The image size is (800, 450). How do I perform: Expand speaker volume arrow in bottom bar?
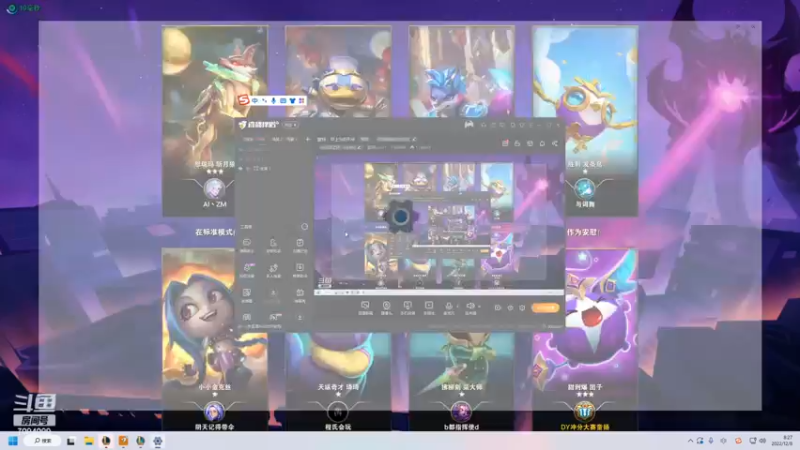pyautogui.click(x=479, y=306)
